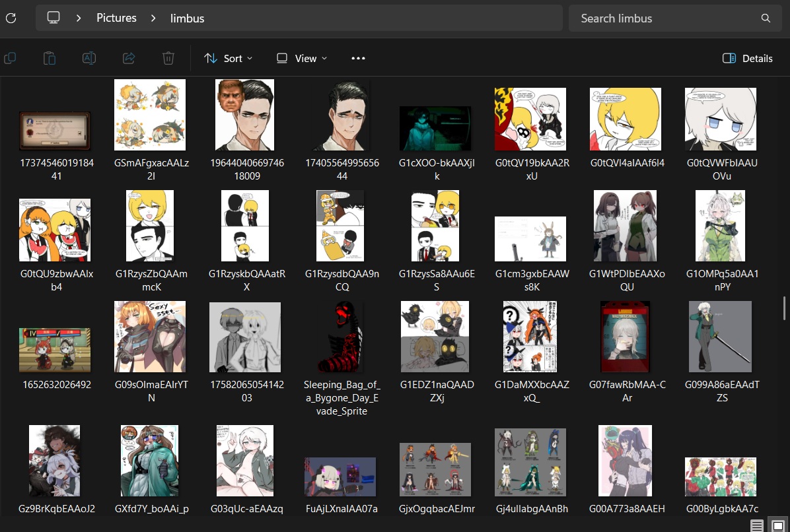Viewport: 790px width, 532px height.
Task: Select thumbnail of file 1737454601918441
Action: 55,131
